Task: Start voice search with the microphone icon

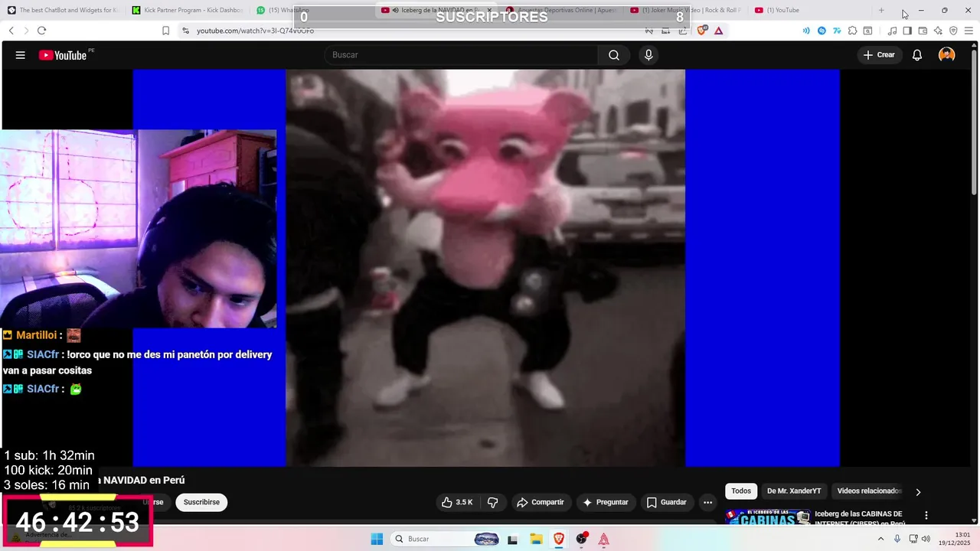Action: pos(648,55)
